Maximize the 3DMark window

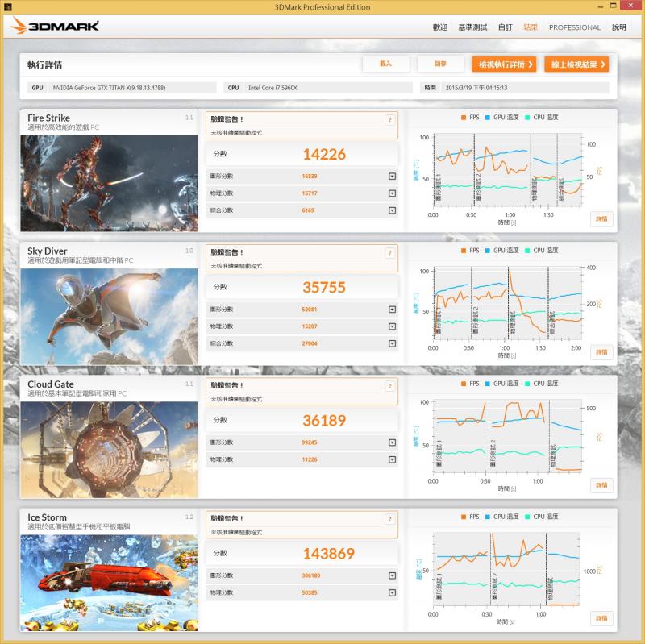[x=614, y=6]
